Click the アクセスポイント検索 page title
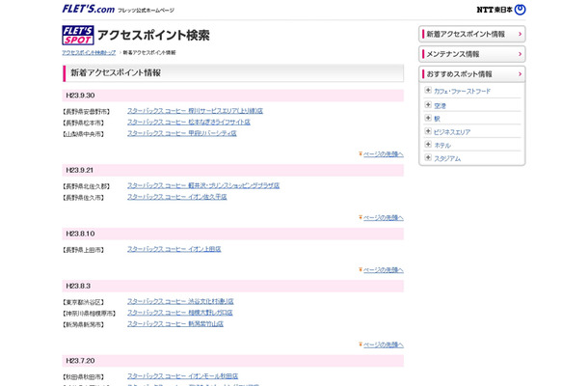 153,36
